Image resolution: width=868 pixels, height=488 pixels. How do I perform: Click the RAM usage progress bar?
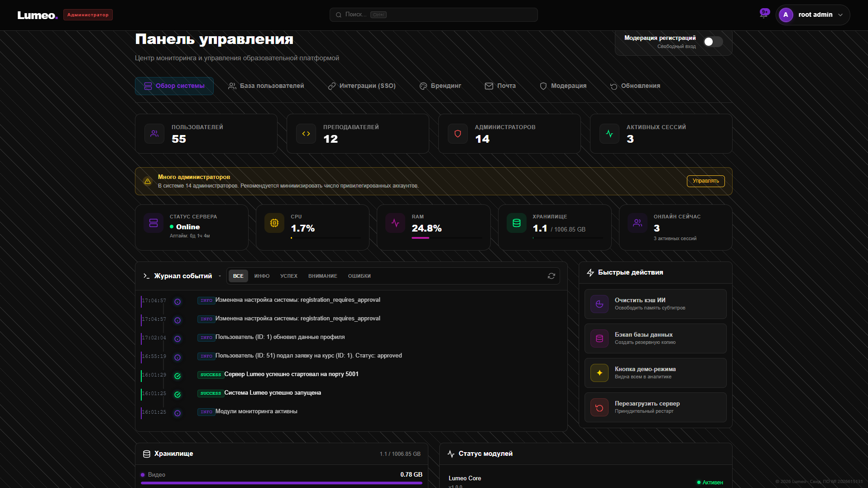(x=446, y=238)
